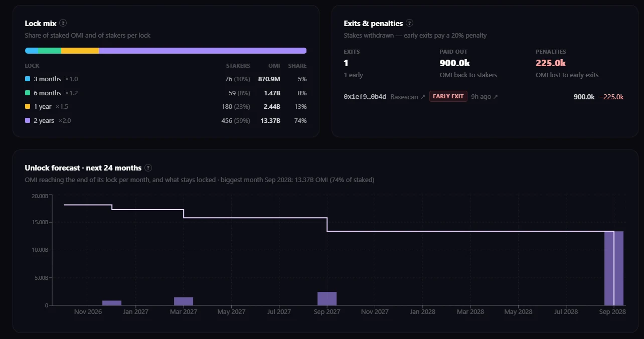Screen dimensions: 644x339
Task: Open the Unlock forecast help icon
Action: (x=148, y=168)
